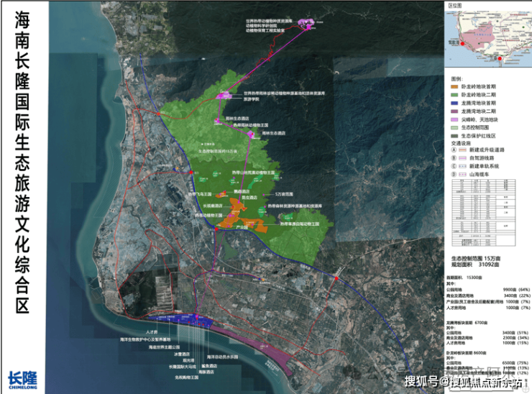Click the 热带森林资源种源基地和资源库 map label
The image size is (532, 394).
point(295,206)
